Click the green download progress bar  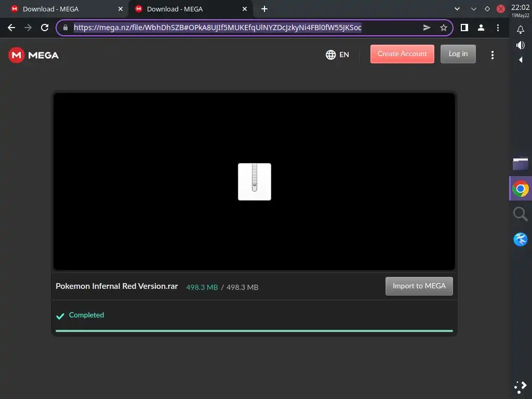tap(254, 331)
